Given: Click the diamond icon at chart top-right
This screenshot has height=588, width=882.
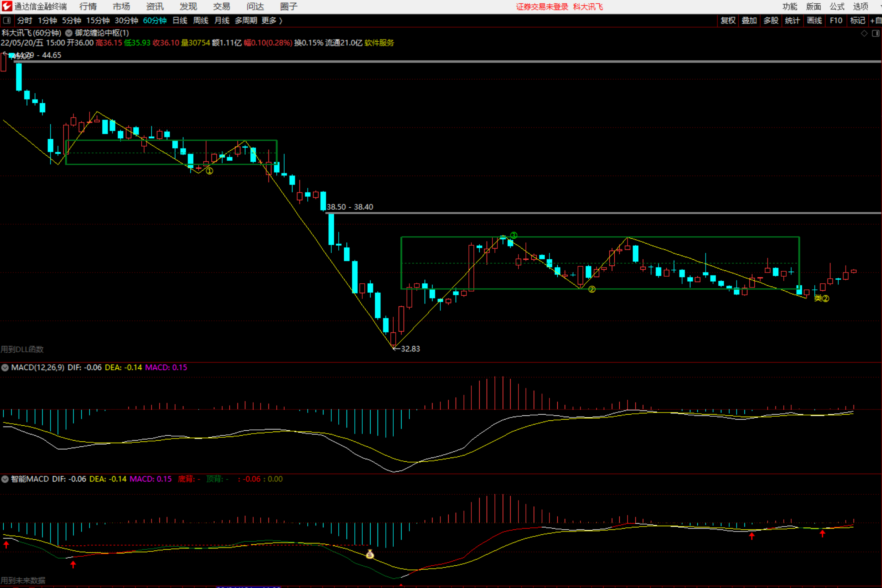Looking at the screenshot, I should (x=864, y=33).
